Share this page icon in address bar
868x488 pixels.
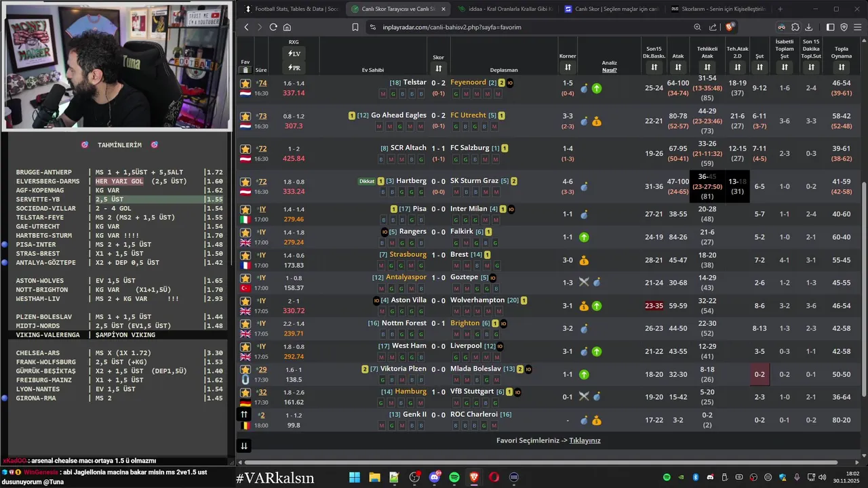pos(713,27)
